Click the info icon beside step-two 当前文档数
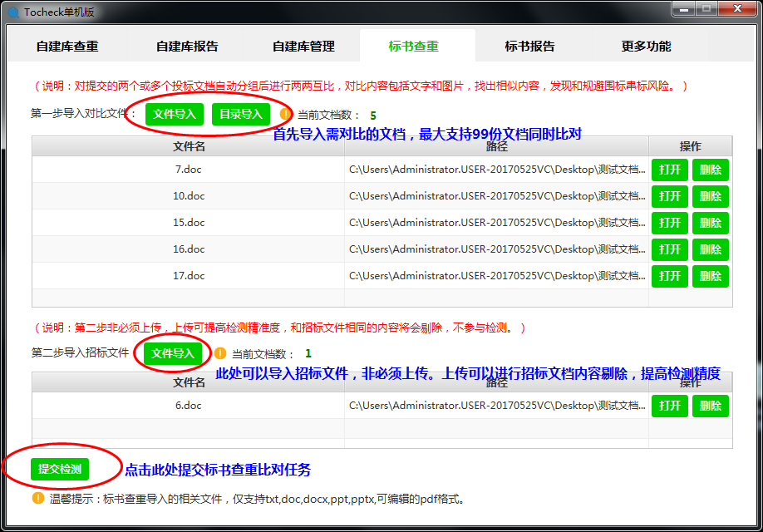Image resolution: width=763 pixels, height=532 pixels. 220,353
